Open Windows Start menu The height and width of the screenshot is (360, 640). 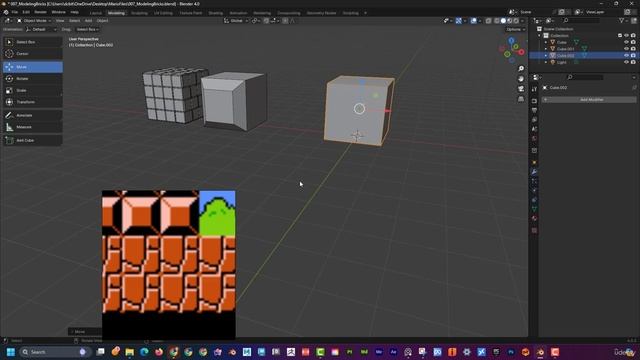coord(11,352)
